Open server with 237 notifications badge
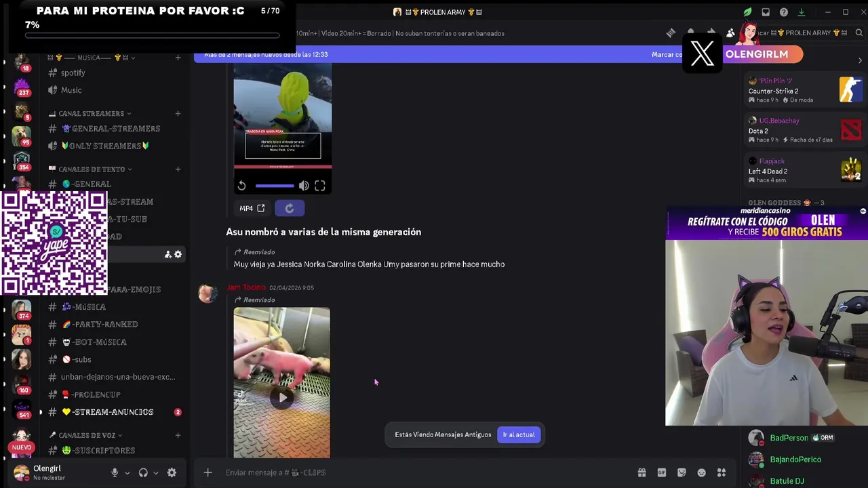The width and height of the screenshot is (868, 488). pos(22,86)
